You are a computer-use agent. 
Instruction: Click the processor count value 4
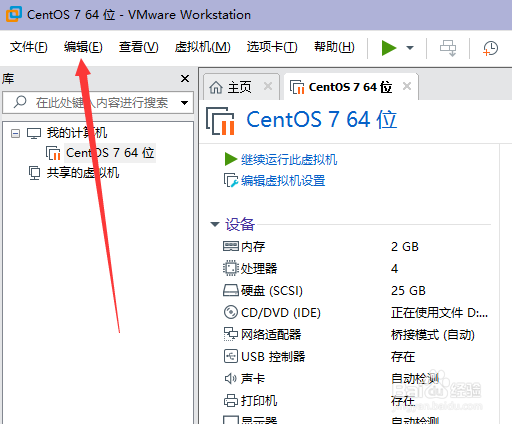coord(394,269)
